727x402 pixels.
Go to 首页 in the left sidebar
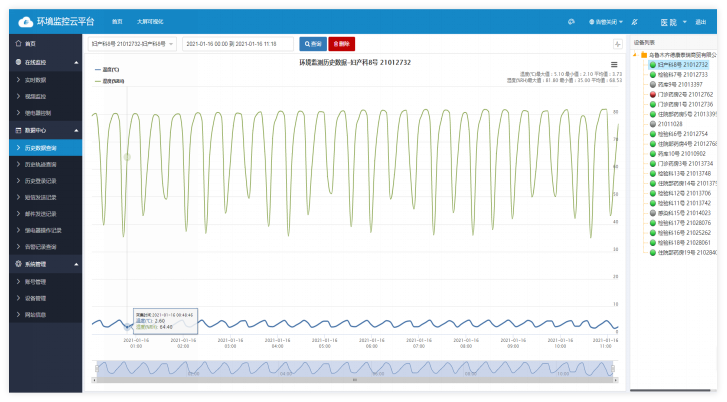coord(45,43)
